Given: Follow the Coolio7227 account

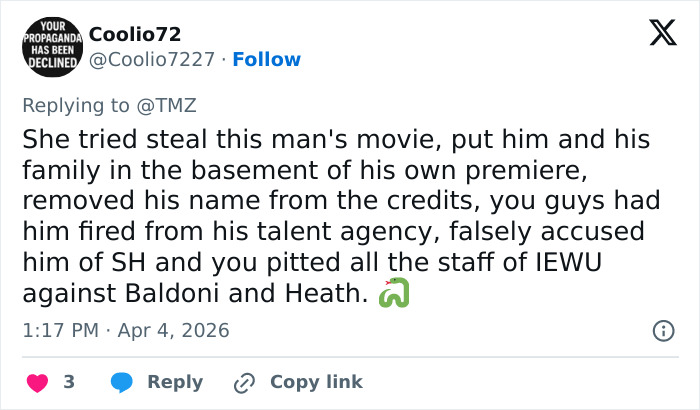Looking at the screenshot, I should click(266, 60).
